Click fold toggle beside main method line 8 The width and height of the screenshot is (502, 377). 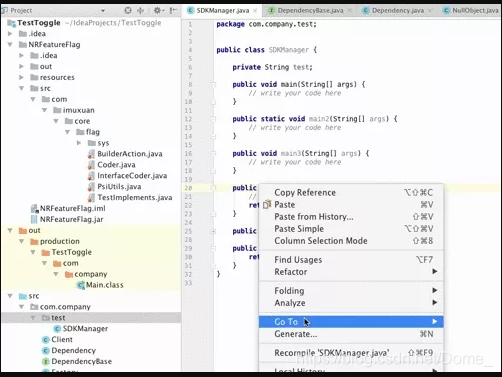(x=213, y=85)
